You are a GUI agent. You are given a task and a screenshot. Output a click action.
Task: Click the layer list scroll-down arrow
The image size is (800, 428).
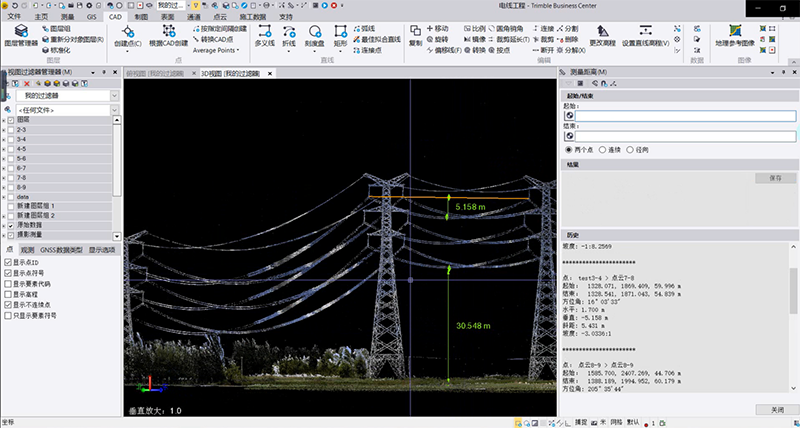[117, 236]
